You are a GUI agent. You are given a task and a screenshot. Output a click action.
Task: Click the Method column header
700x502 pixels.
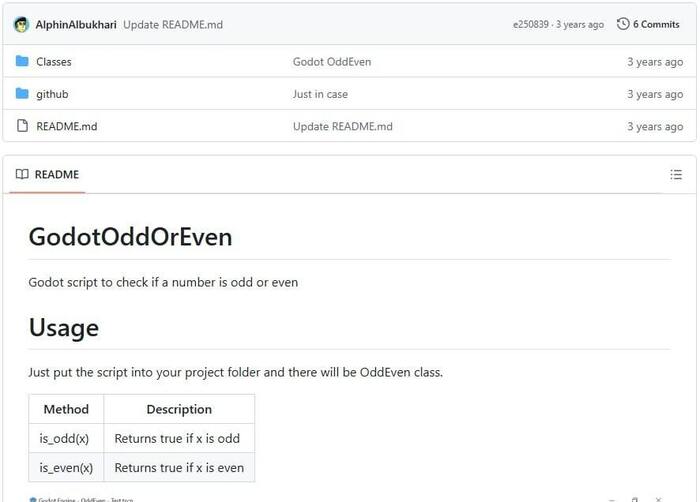click(x=66, y=409)
